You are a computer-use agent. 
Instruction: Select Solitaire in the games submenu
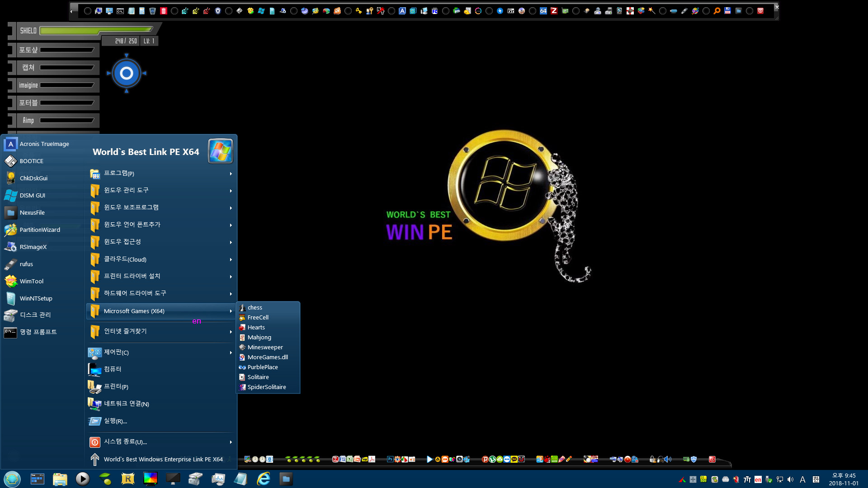point(268,377)
